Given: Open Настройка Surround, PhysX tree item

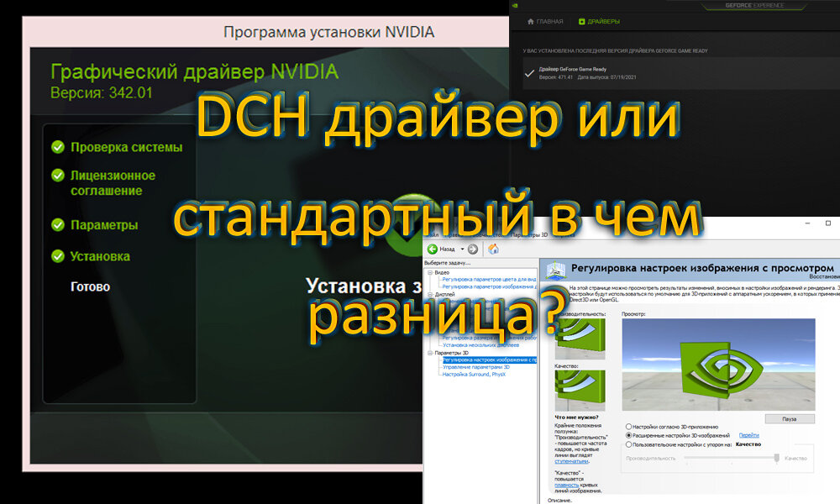Looking at the screenshot, I should tap(474, 375).
